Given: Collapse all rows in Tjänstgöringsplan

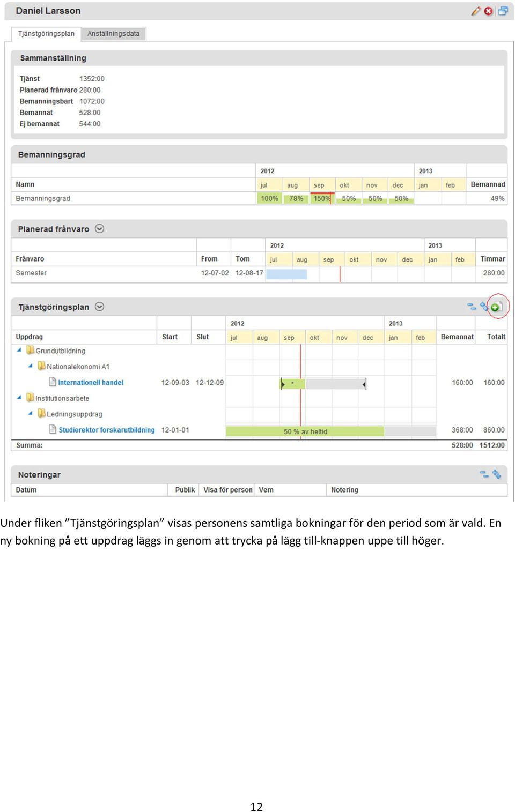Looking at the screenshot, I should tap(472, 307).
